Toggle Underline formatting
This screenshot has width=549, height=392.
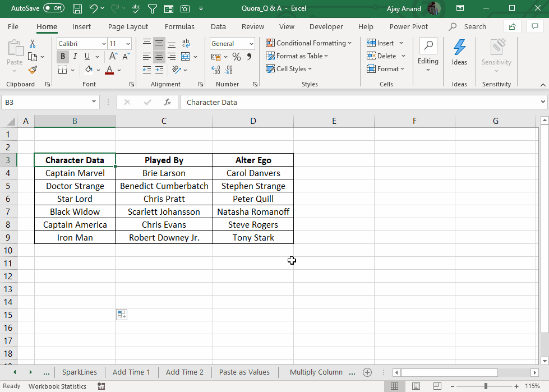point(87,56)
